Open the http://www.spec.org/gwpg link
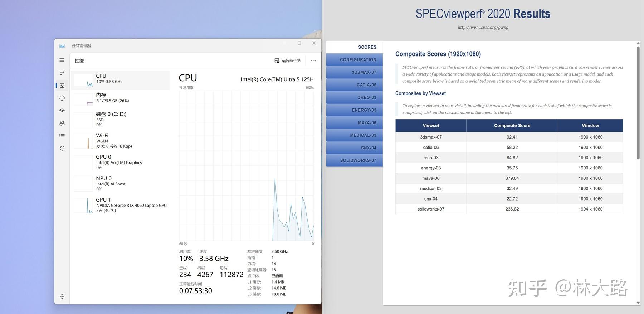The height and width of the screenshot is (314, 644). point(483,27)
